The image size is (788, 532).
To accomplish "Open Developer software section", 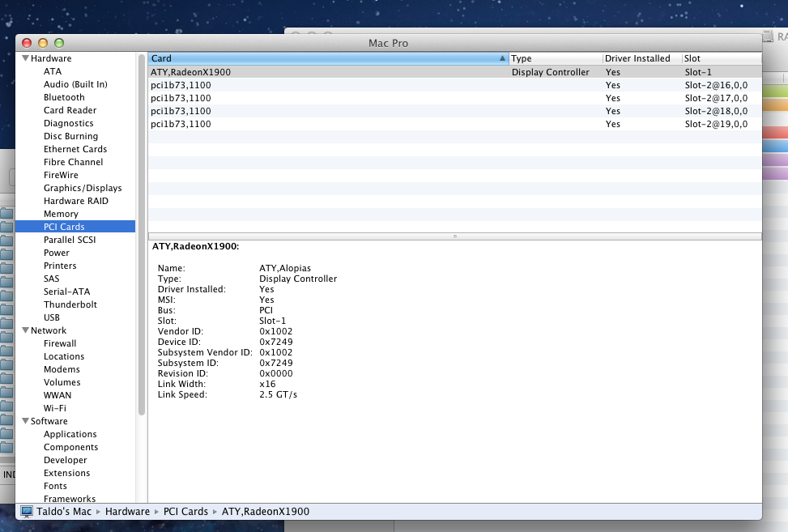I will [x=66, y=460].
